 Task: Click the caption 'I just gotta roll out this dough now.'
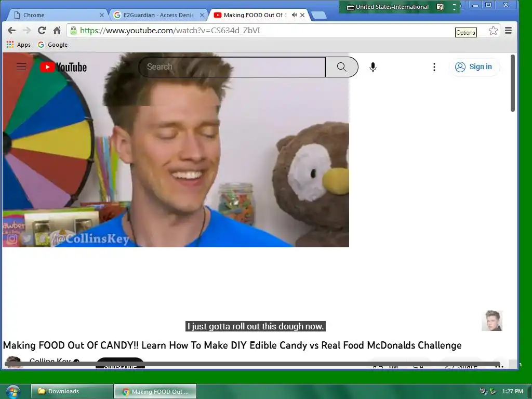coord(256,326)
